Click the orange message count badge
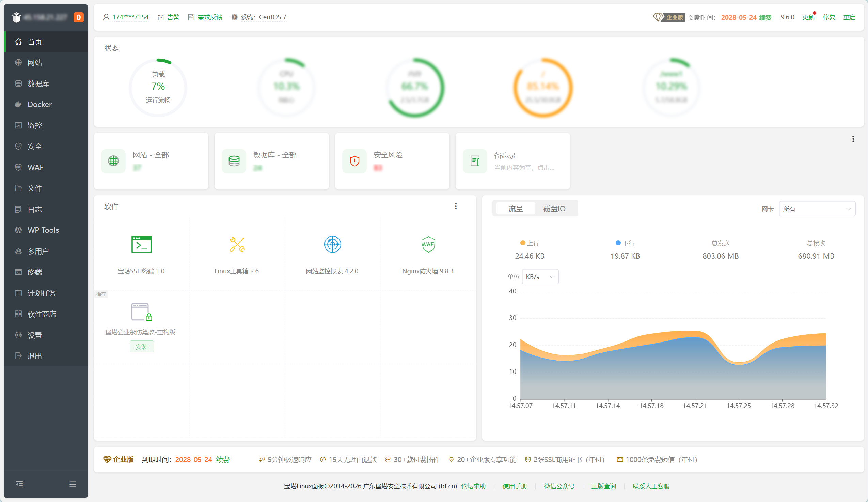The image size is (868, 502). coord(79,17)
